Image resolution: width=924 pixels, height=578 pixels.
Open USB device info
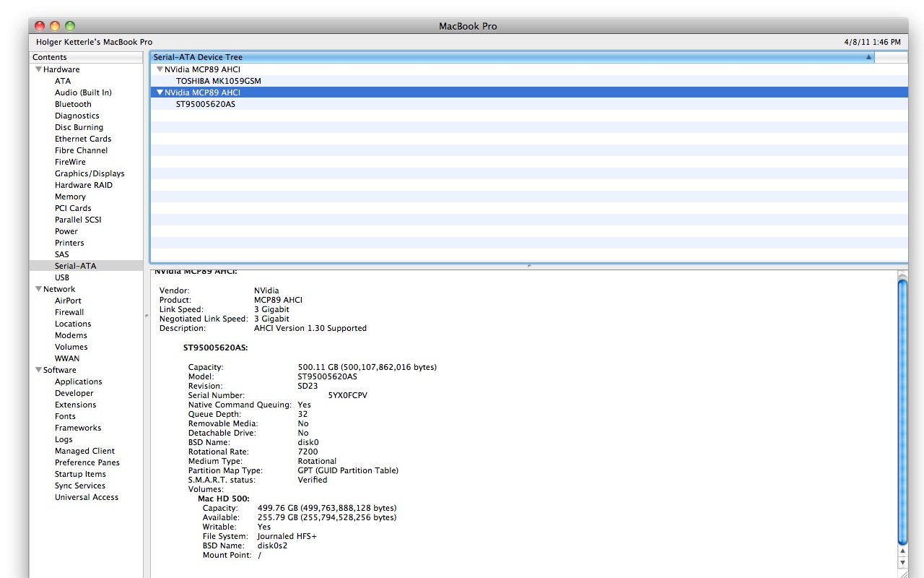62,277
